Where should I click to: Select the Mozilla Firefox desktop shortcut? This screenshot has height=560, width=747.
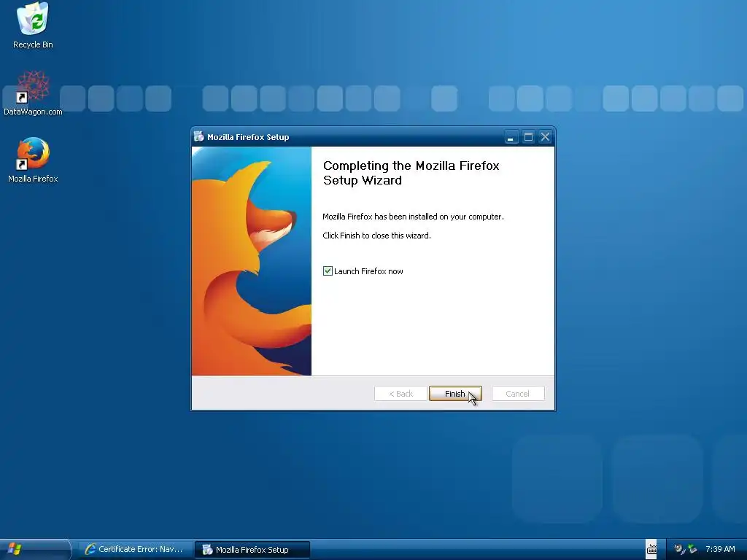pos(33,160)
